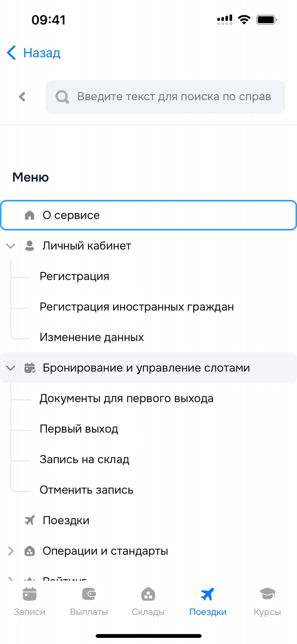Tap the home icon beside О сервисе

pos(29,215)
